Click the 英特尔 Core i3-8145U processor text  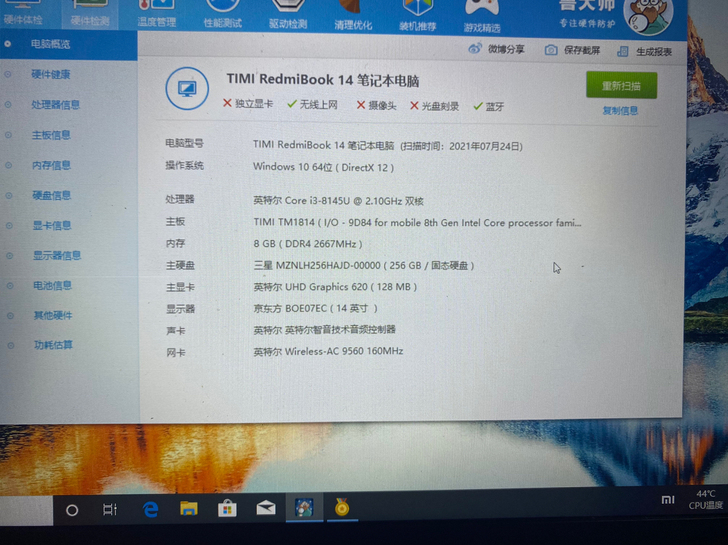pos(338,201)
